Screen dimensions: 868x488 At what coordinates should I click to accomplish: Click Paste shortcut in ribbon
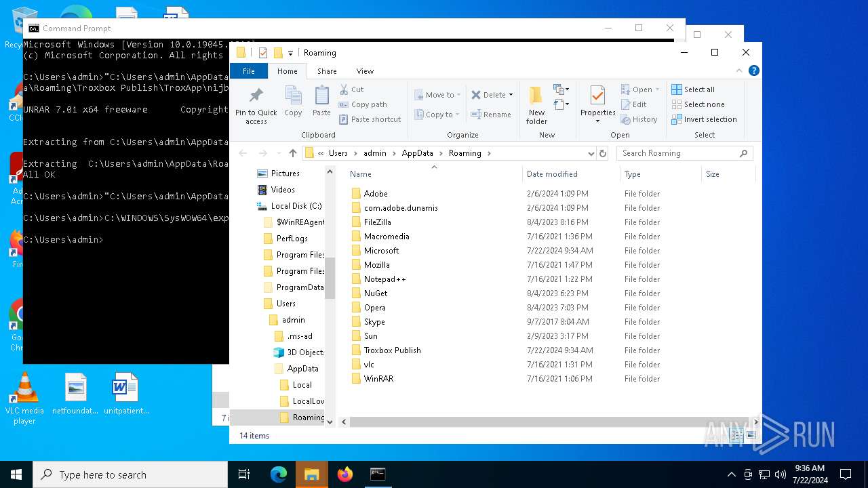[370, 119]
